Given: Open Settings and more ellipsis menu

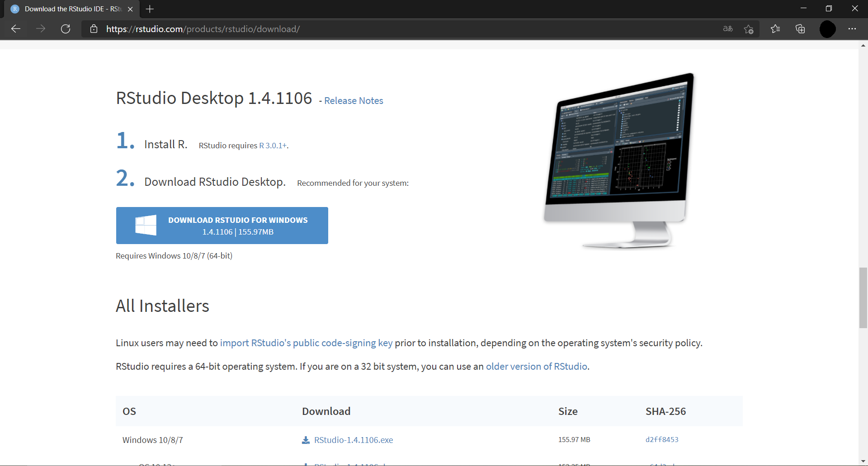Looking at the screenshot, I should pyautogui.click(x=853, y=28).
